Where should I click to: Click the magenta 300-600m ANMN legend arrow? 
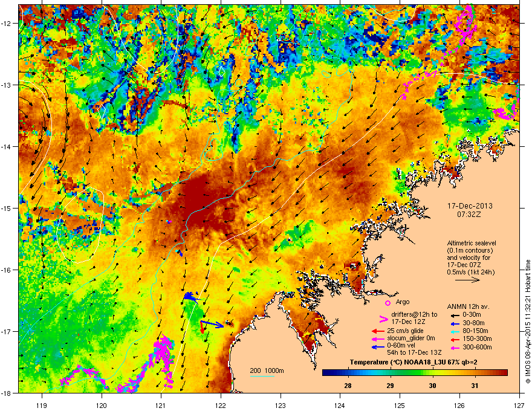click(455, 348)
